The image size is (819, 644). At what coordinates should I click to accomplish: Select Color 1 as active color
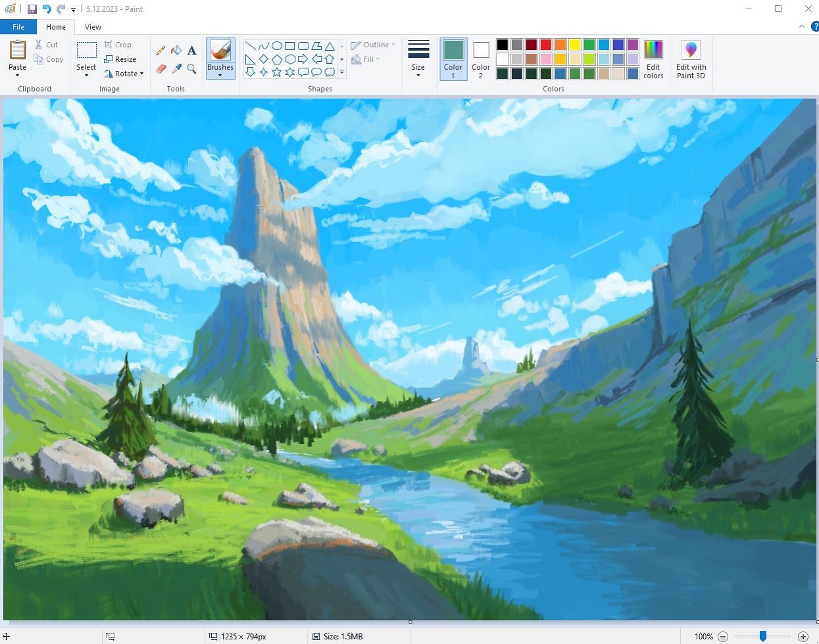453,59
